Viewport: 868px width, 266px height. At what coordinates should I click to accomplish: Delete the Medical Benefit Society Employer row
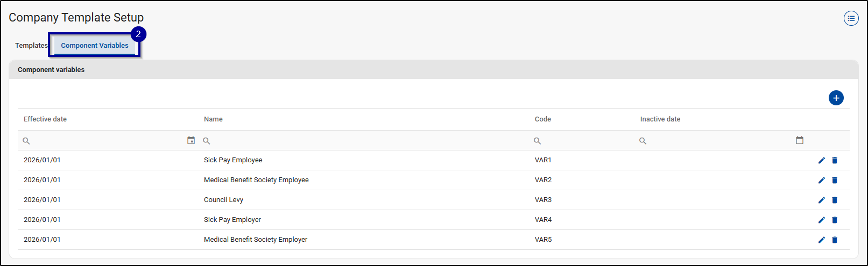tap(835, 240)
